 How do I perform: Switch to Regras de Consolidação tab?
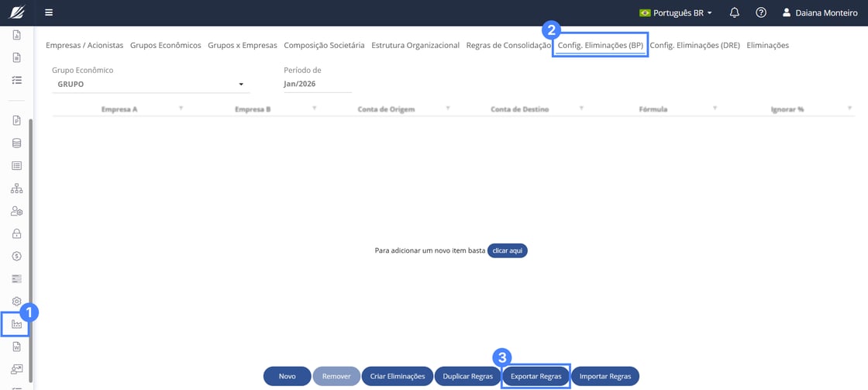[x=508, y=46]
